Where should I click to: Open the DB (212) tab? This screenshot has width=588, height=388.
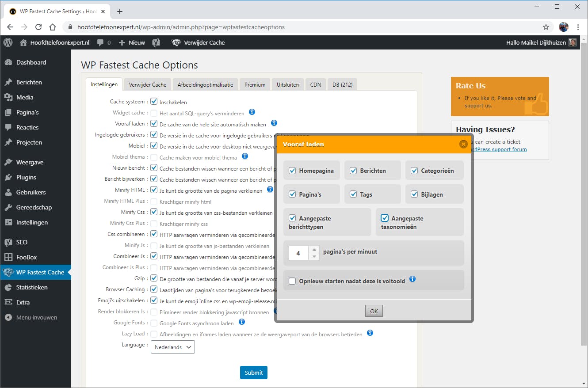tap(343, 84)
